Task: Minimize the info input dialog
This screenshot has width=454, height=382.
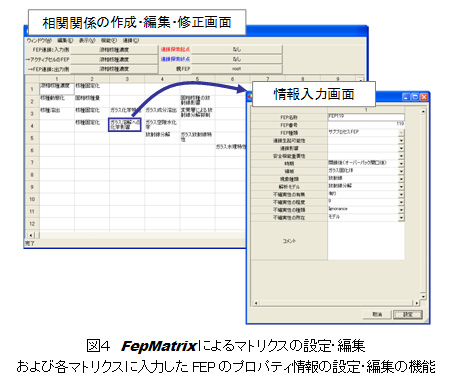Action: (406, 97)
